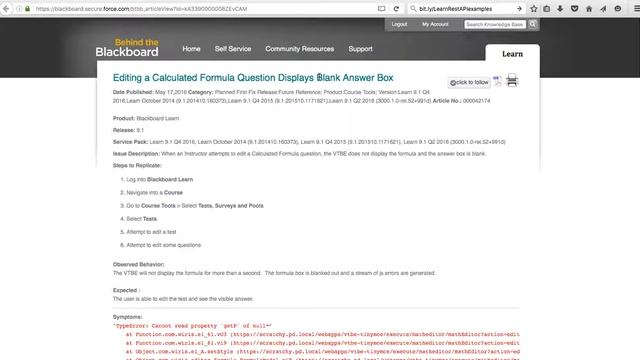This screenshot has height=360, width=640.
Task: Save page to Pocket icon
Action: [574, 9]
